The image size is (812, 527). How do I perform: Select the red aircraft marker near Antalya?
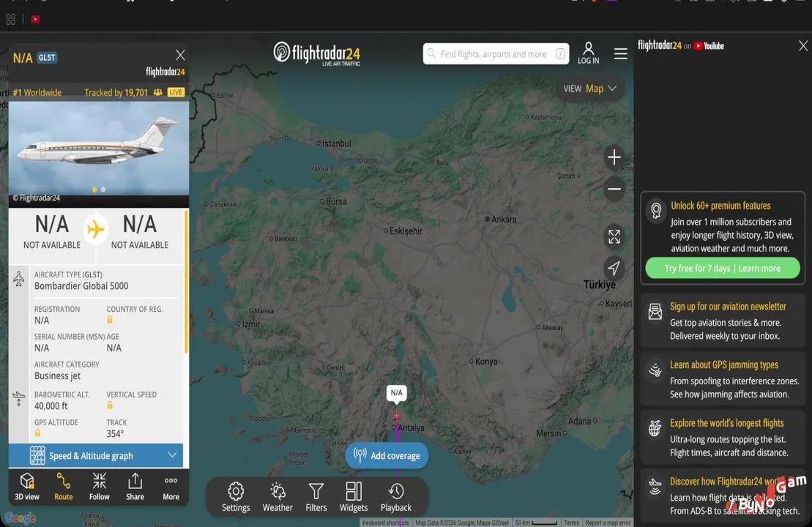coord(397,416)
